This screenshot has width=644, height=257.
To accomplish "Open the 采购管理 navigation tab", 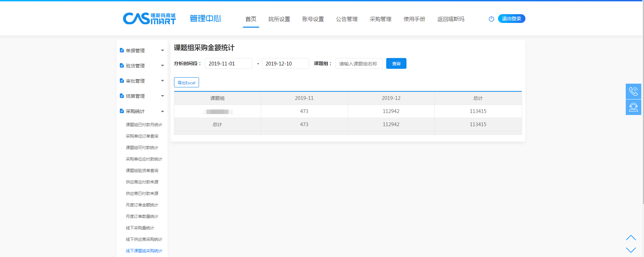I will 380,19.
